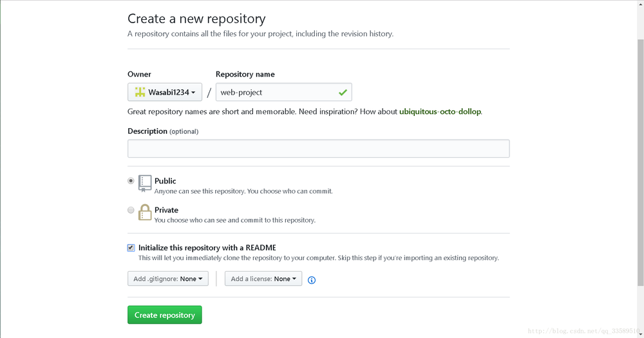Screen dimensions: 644x338
Task: Click the 'Repository name' field label
Action: tap(245, 75)
